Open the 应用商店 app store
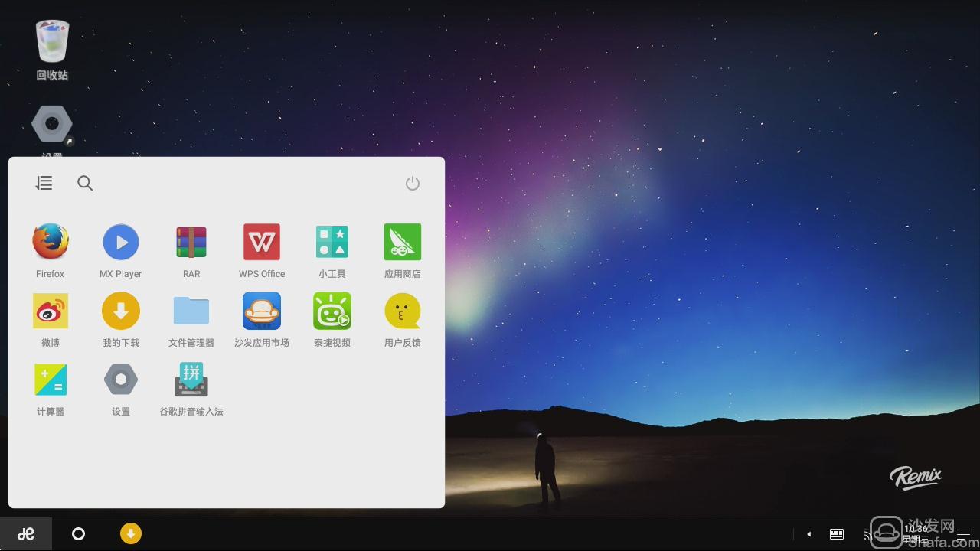Screen dimensions: 980x551 [403, 243]
